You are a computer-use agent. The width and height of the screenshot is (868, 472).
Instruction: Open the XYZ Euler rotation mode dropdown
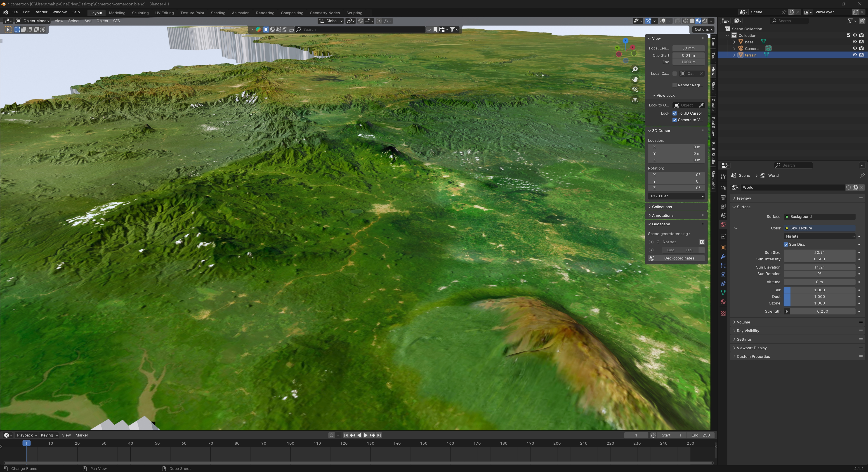point(676,196)
